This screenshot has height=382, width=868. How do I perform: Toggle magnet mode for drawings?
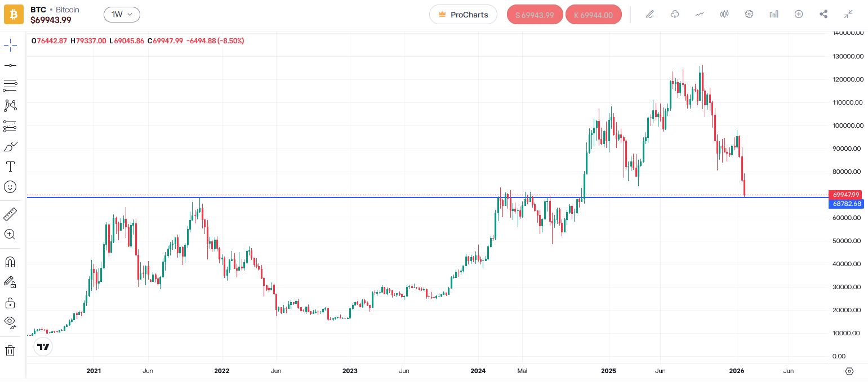point(10,262)
